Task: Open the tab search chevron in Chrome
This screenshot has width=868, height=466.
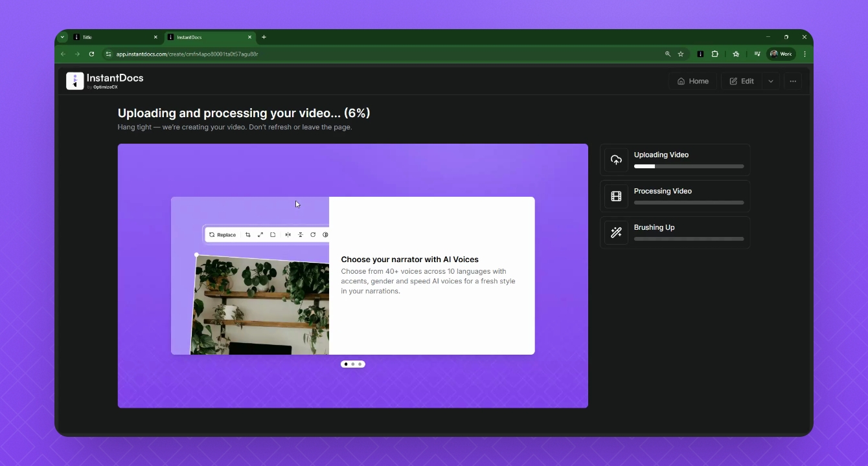Action: click(63, 37)
